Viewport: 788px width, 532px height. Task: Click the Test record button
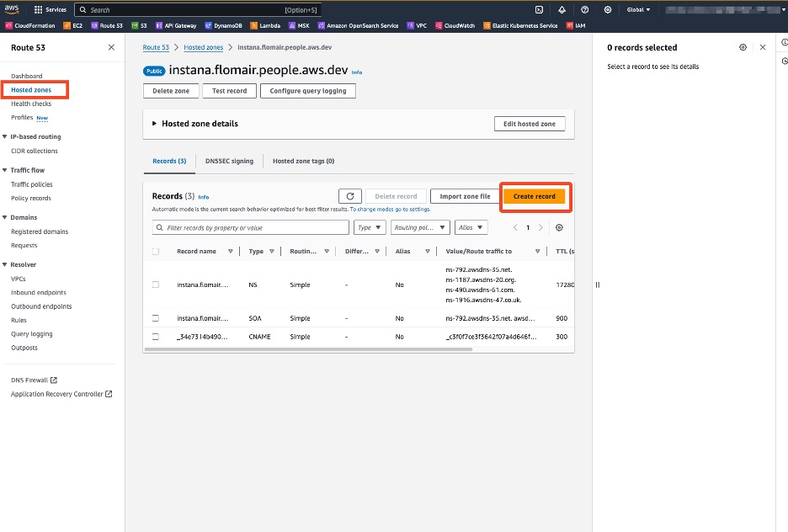click(x=229, y=91)
